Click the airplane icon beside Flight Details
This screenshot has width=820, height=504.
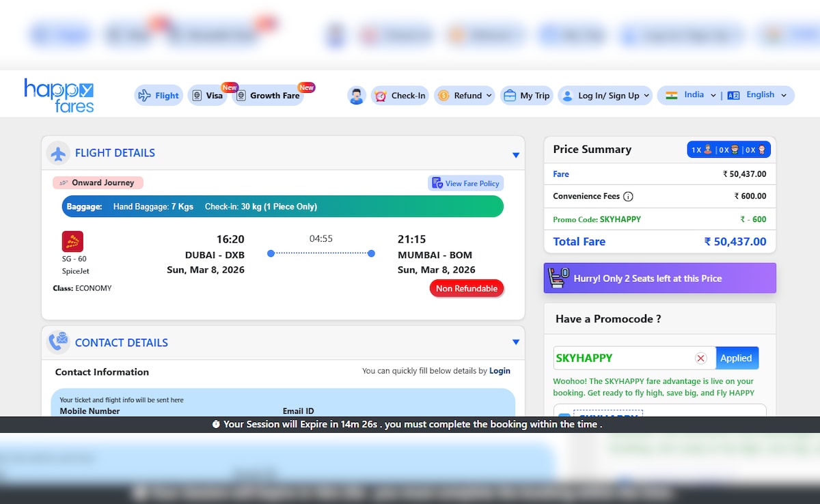[x=59, y=154]
